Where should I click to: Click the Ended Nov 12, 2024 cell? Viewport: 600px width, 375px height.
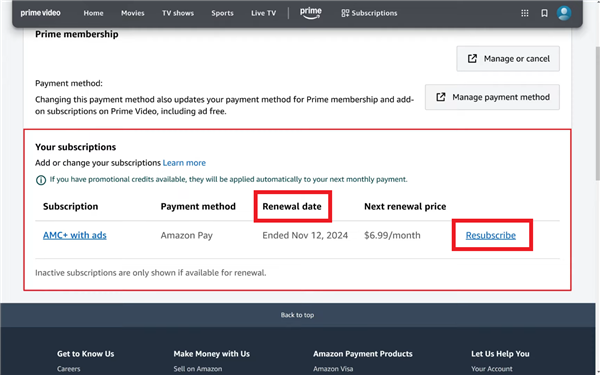pos(305,235)
